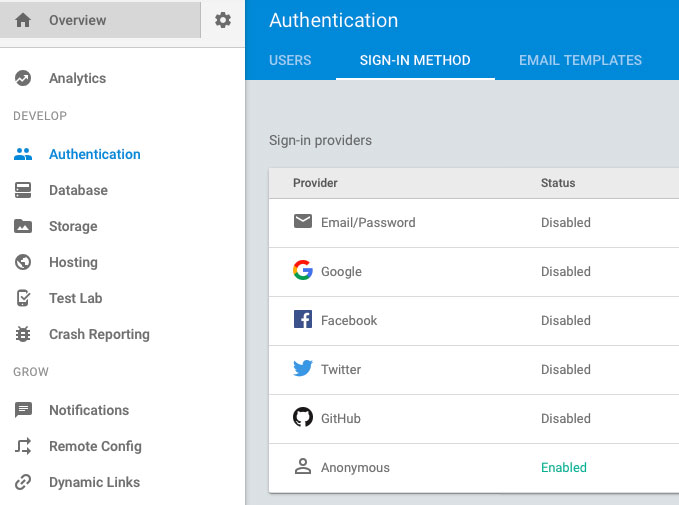679x505 pixels.
Task: Click the Email/Password envelope icon
Action: pyautogui.click(x=303, y=221)
